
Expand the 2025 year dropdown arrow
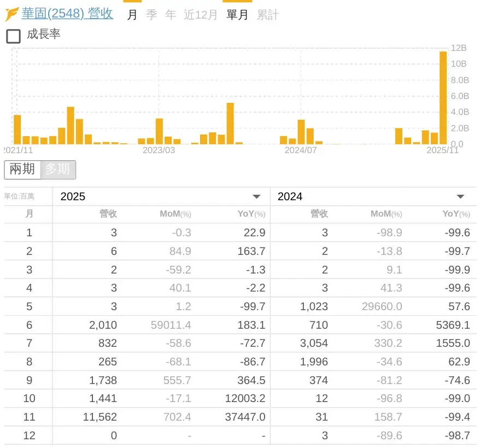click(256, 197)
